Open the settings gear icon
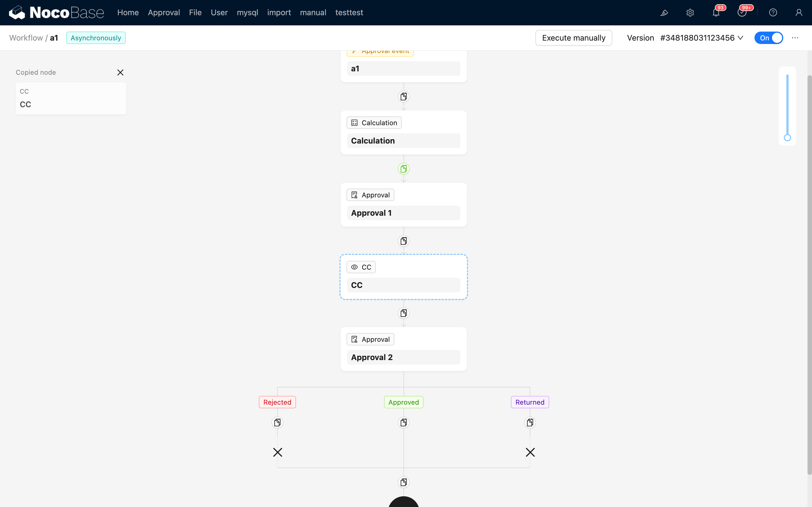Screen dimensions: 812x507 click(690, 13)
